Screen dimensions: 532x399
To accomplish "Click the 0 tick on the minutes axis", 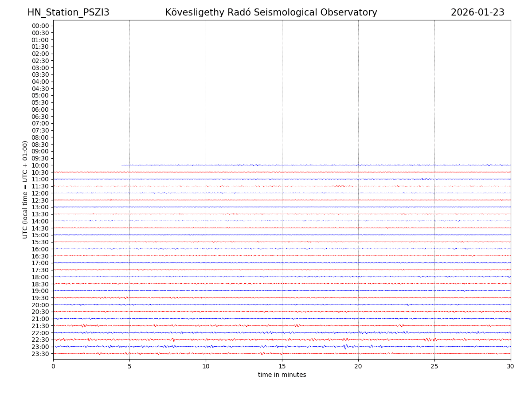I will [53, 366].
